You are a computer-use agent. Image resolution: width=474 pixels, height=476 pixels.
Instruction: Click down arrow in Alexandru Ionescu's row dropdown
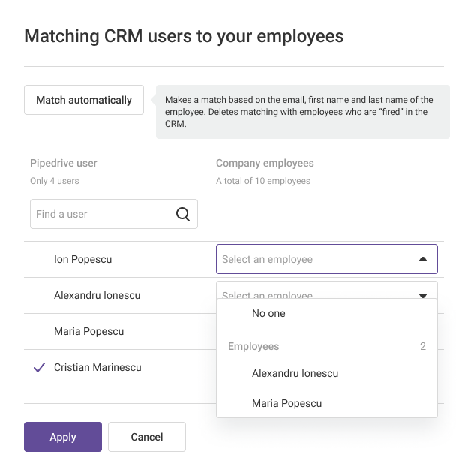click(x=423, y=294)
